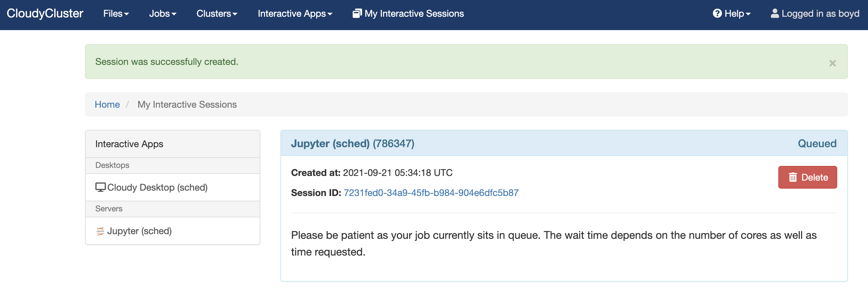Open the Clusters dropdown
The width and height of the screenshot is (868, 295).
217,13
